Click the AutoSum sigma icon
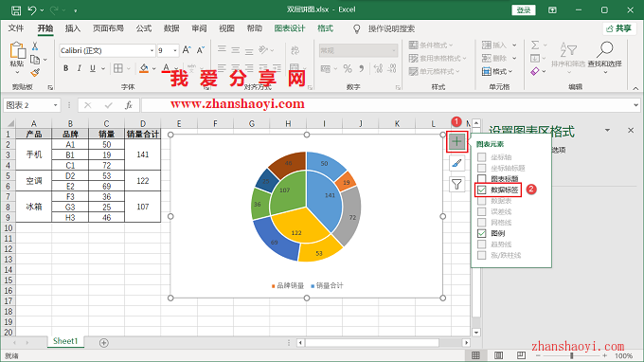The height and width of the screenshot is (362, 644). (x=535, y=45)
